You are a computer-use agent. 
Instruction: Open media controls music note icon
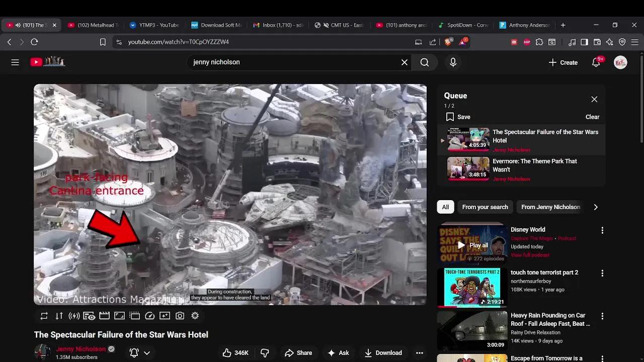(572, 42)
